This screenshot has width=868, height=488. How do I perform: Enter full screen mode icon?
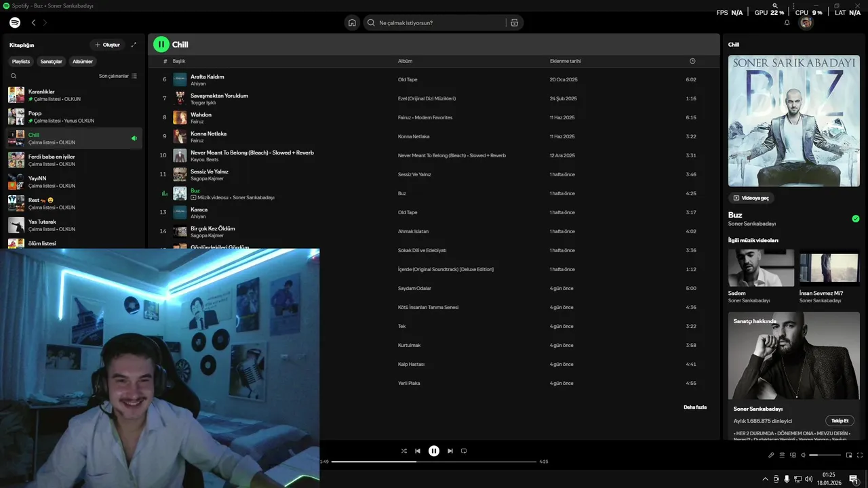[x=860, y=455]
